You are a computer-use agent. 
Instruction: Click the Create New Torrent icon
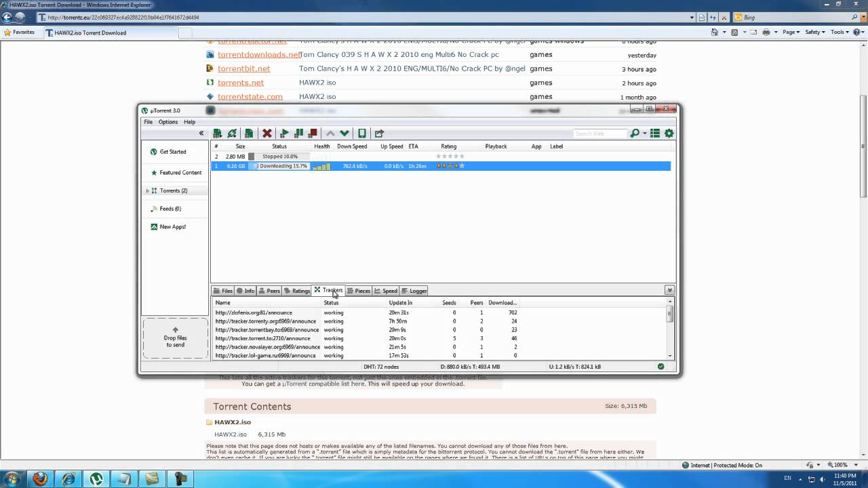pyautogui.click(x=249, y=134)
